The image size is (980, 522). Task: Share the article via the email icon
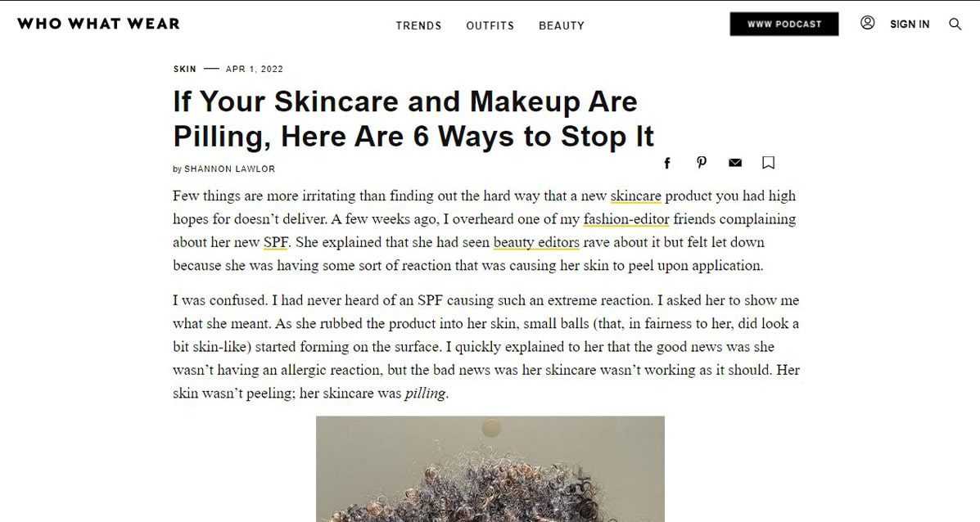[x=735, y=163]
